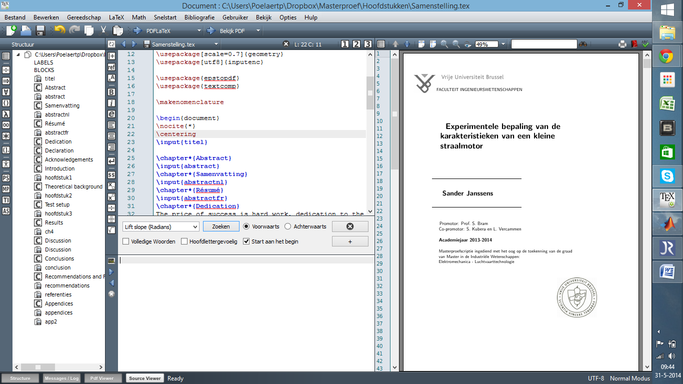Zoom in on the PDF preview
Image resolution: width=683 pixels, height=384 pixels.
click(444, 44)
